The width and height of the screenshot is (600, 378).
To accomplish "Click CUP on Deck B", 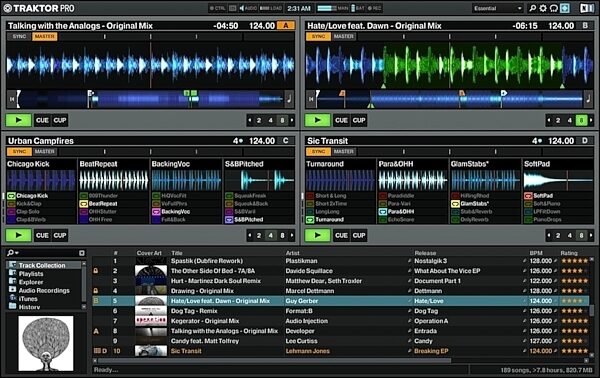I will pyautogui.click(x=359, y=120).
